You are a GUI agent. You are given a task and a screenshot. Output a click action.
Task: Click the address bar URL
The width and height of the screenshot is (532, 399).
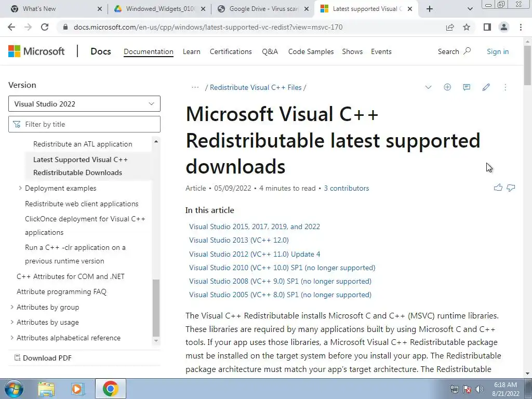[x=208, y=27]
